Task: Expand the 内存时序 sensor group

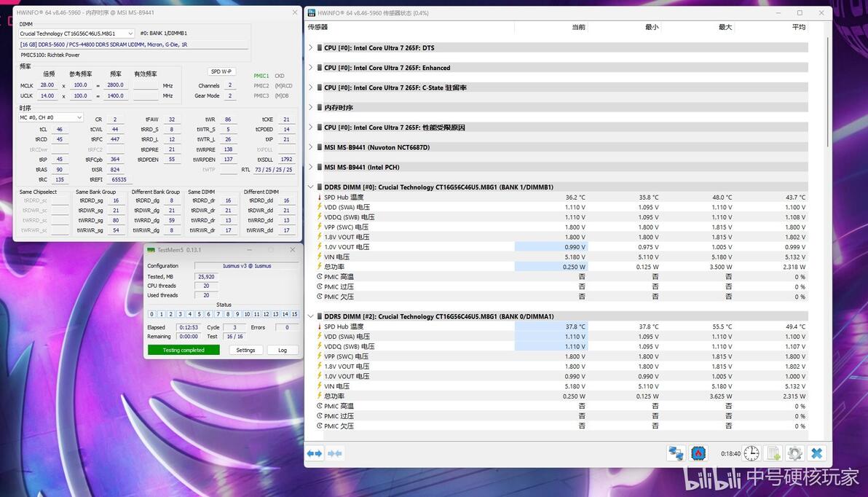Action: tap(310, 108)
